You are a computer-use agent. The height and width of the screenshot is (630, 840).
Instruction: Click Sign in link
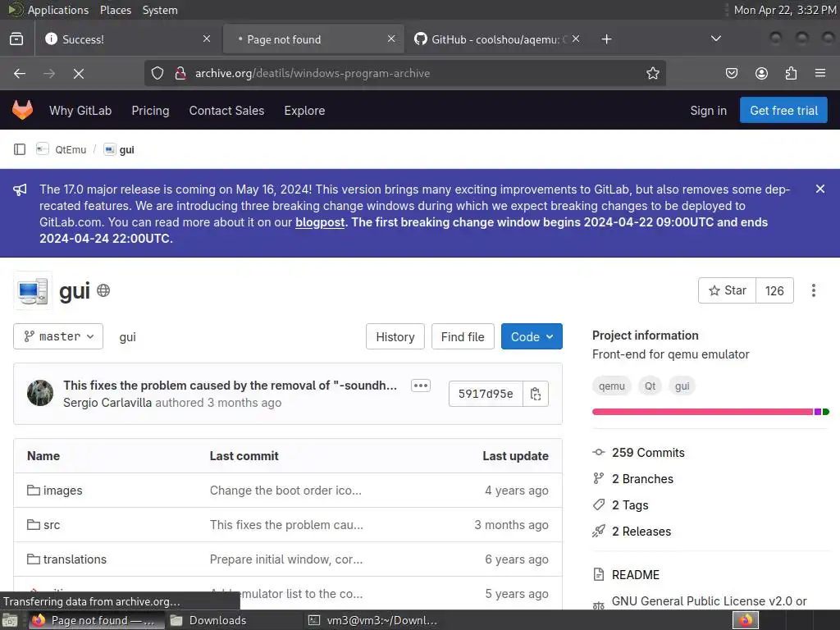click(x=708, y=111)
